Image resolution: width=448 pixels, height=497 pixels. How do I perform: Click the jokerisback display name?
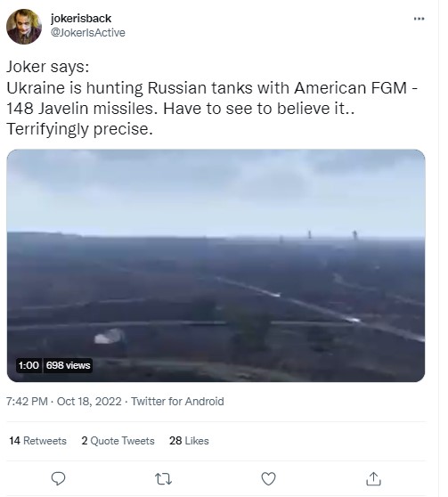pos(81,19)
